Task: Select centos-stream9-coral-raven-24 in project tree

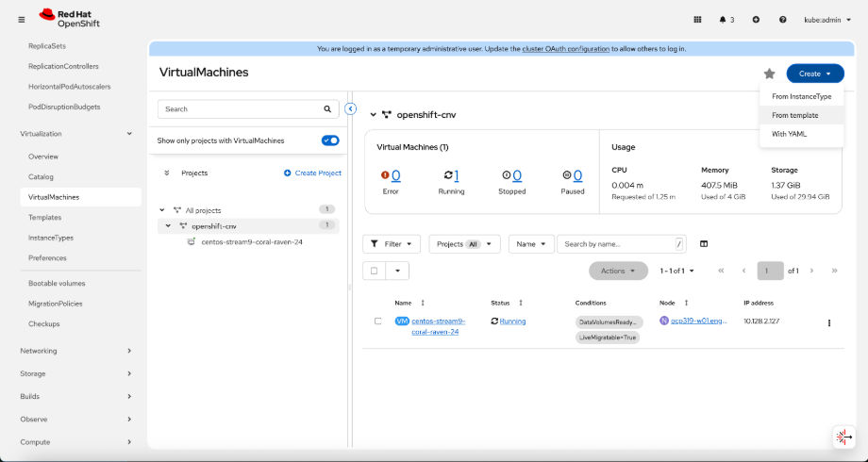Action: click(x=252, y=241)
